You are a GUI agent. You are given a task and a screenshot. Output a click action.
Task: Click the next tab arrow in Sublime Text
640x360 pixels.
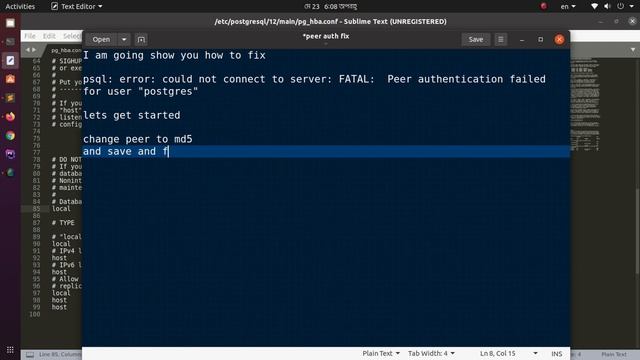click(x=34, y=50)
